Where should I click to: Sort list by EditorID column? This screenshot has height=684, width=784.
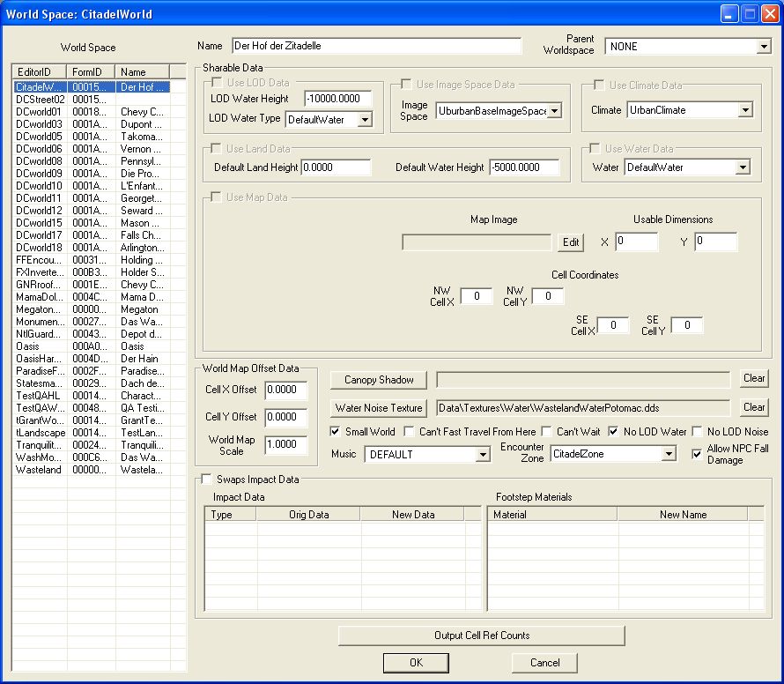(40, 72)
